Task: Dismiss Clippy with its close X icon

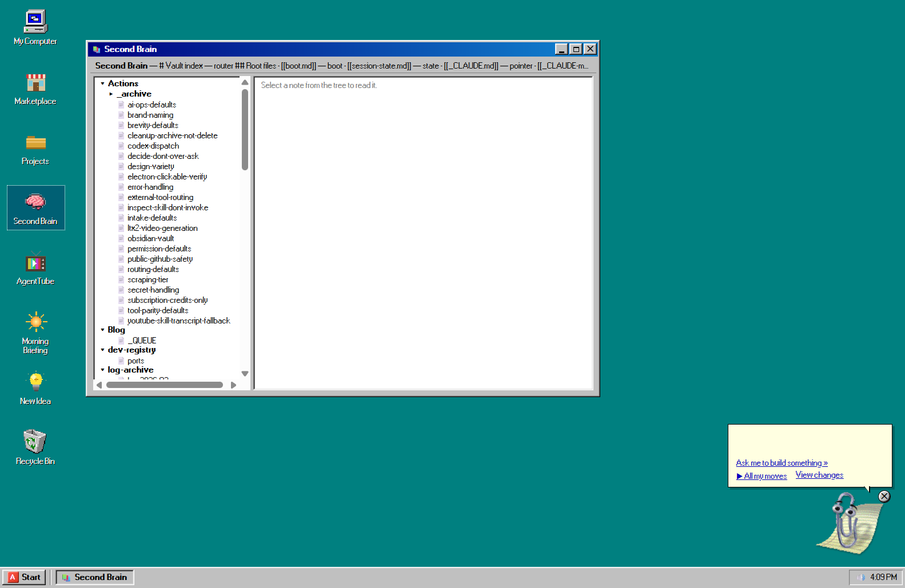Action: (884, 496)
